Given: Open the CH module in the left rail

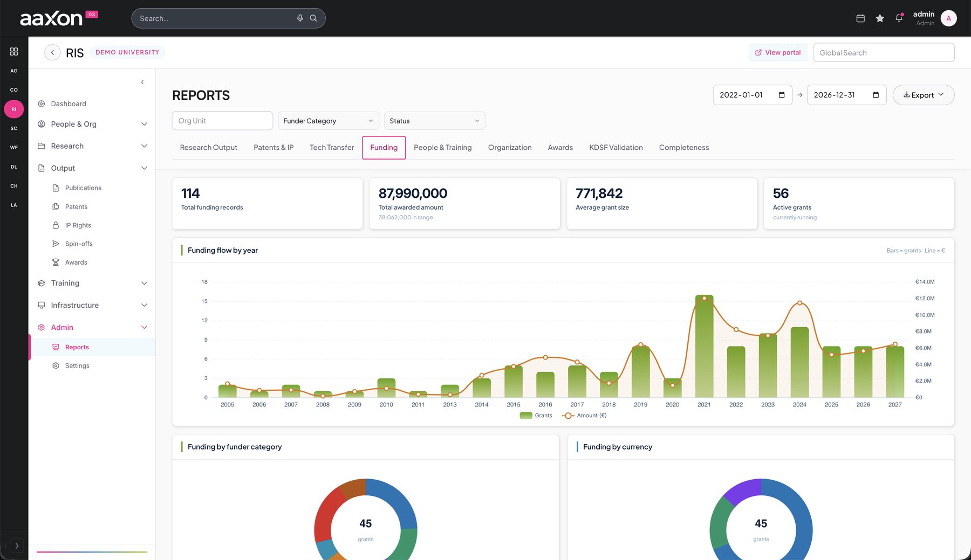Looking at the screenshot, I should pyautogui.click(x=14, y=186).
